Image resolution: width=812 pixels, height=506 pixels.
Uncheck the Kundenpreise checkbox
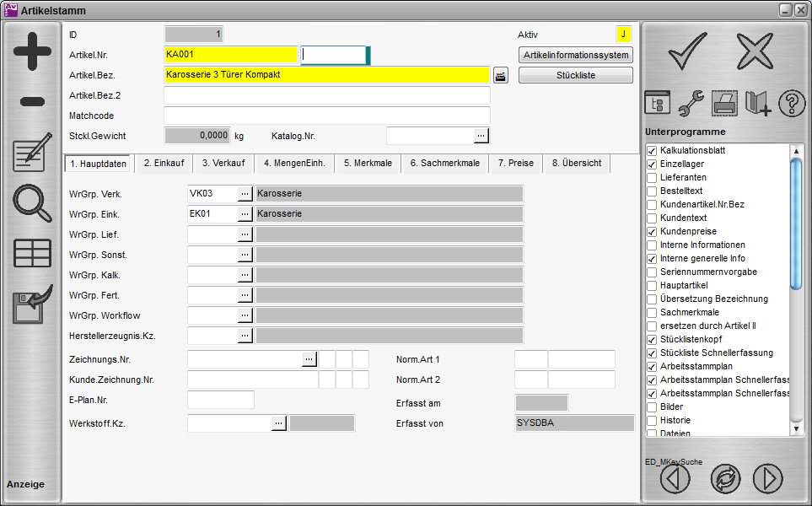[652, 232]
